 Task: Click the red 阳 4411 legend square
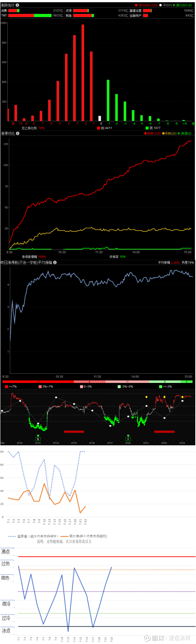[x=98, y=128]
